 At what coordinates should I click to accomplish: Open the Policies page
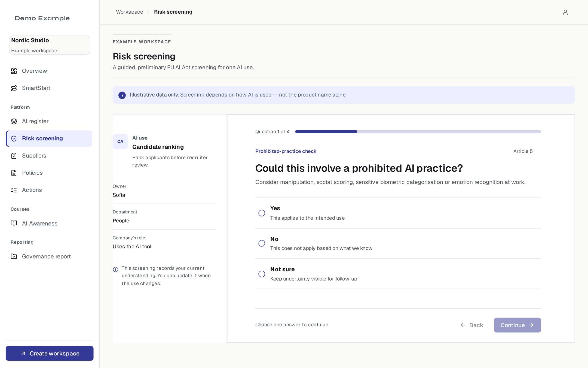tap(49, 173)
